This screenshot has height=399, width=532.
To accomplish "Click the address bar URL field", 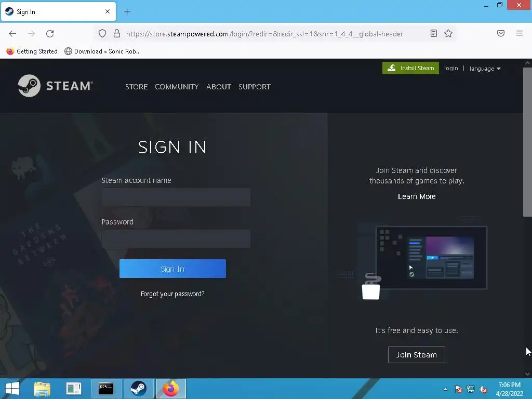I will click(x=264, y=34).
